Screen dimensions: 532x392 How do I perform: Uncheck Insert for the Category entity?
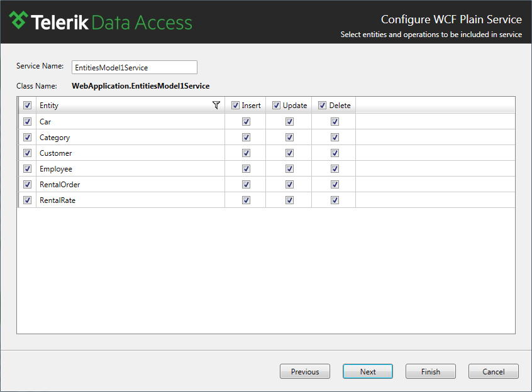pos(247,137)
